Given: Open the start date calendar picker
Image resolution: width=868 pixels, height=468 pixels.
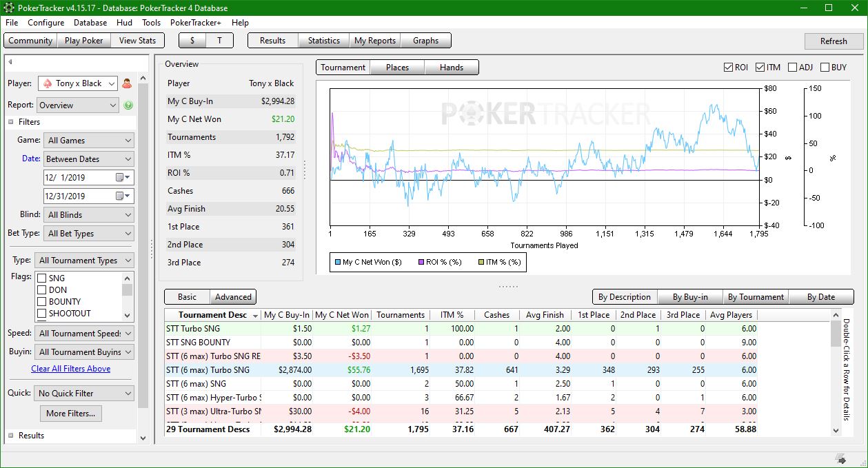Looking at the screenshot, I should (x=120, y=178).
